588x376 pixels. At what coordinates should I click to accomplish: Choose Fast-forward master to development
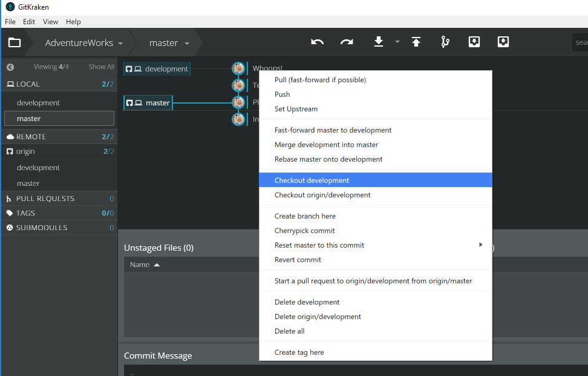[376, 130]
